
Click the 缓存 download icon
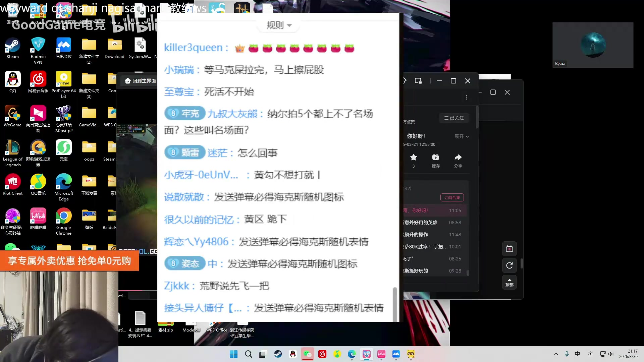coord(435,158)
